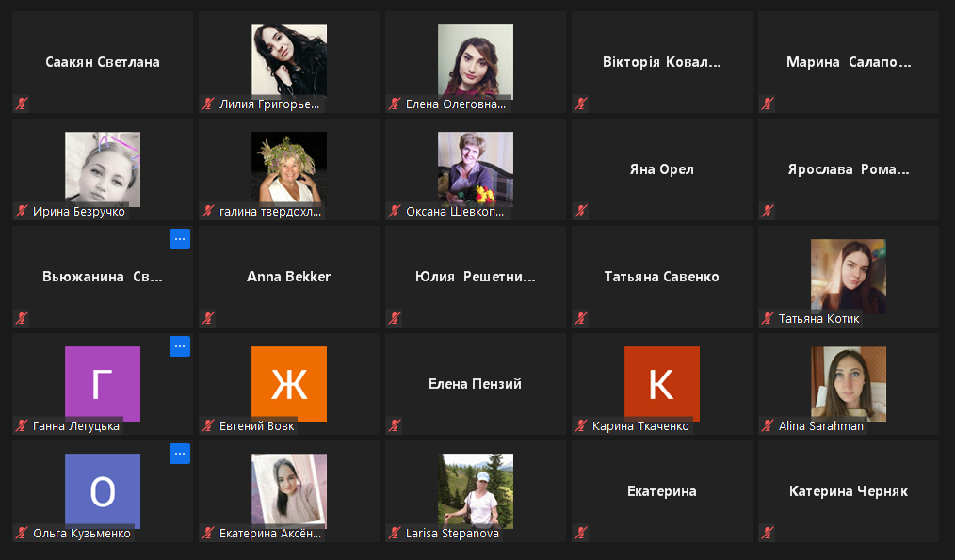This screenshot has width=955, height=560.
Task: Click muted mic icon on Саакян Светлана tile
Action: tap(22, 104)
